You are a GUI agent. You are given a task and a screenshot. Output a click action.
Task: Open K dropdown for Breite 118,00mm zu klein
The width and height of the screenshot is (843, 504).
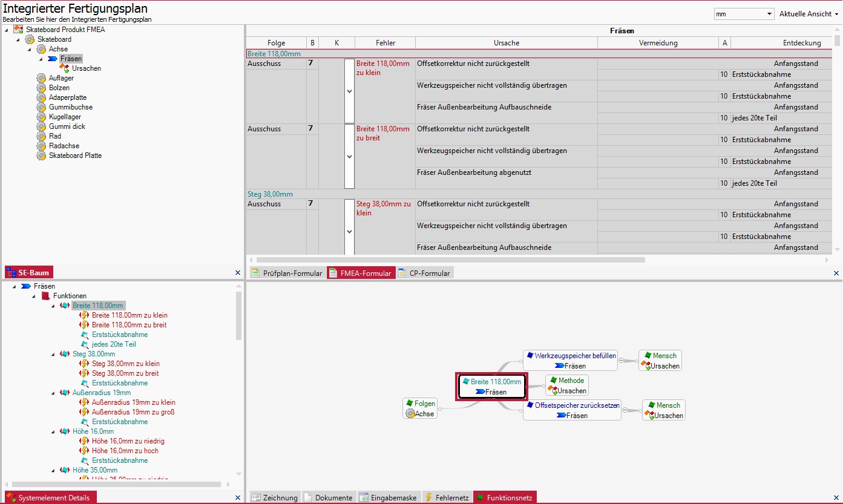[x=349, y=91]
